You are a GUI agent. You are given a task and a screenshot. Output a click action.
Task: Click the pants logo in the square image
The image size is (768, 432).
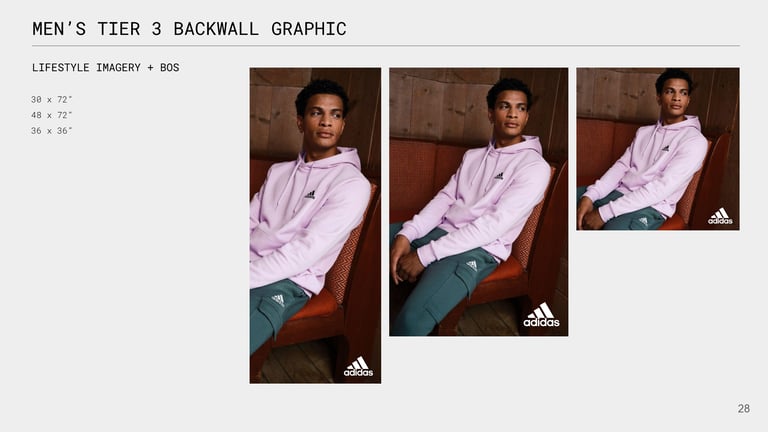tap(643, 221)
